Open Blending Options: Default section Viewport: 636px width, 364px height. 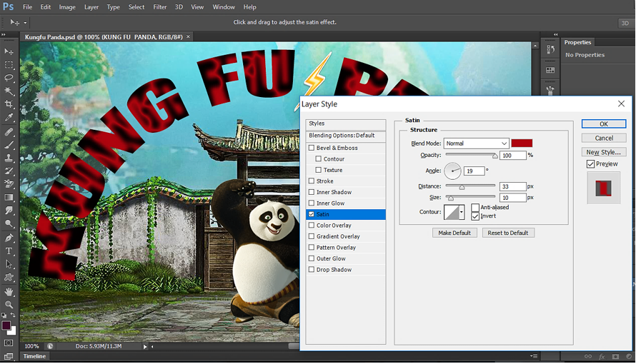pos(346,136)
